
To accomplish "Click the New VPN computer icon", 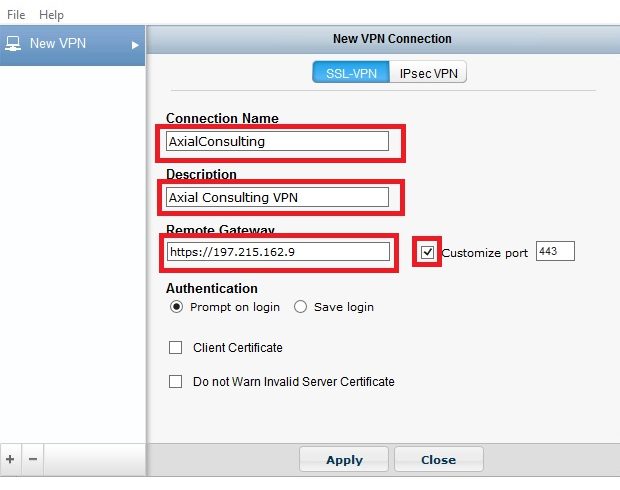I will point(15,44).
